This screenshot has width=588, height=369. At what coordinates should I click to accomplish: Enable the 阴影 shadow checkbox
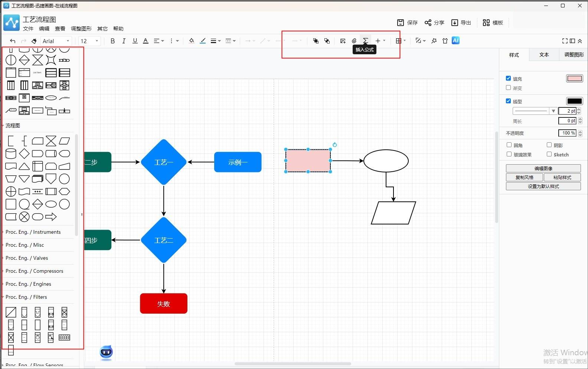click(549, 145)
